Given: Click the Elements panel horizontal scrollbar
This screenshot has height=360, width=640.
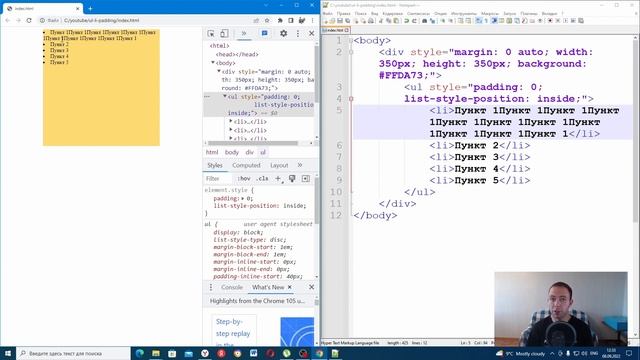Looking at the screenshot, I should pos(253,143).
